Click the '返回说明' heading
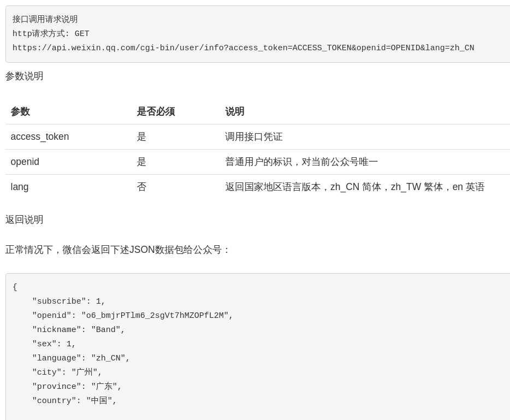This screenshot has height=420, width=510. click(x=25, y=220)
